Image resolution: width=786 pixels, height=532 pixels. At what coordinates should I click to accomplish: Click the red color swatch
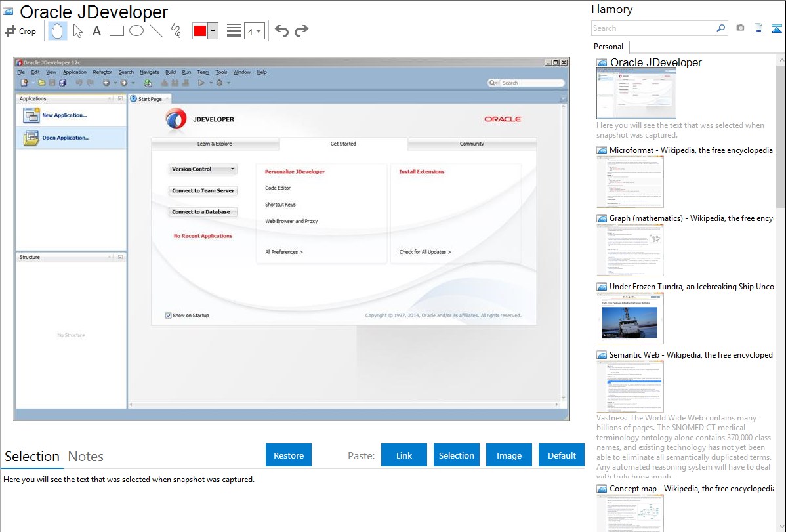[200, 31]
